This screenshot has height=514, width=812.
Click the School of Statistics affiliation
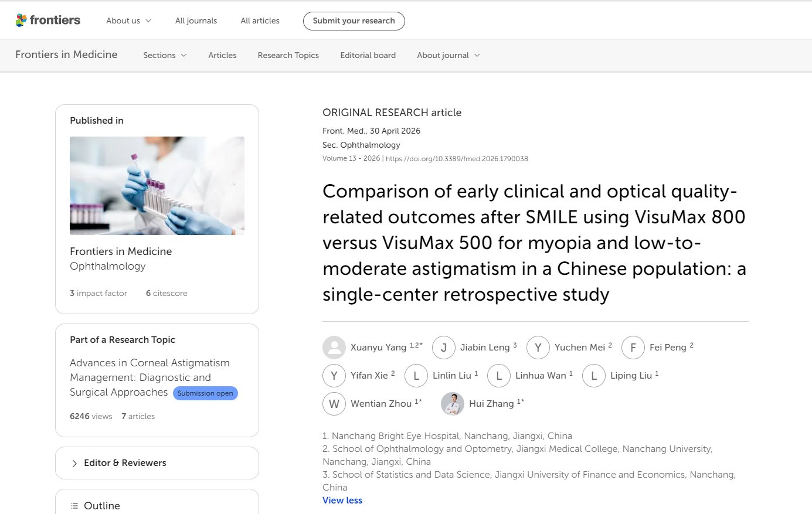[529, 481]
